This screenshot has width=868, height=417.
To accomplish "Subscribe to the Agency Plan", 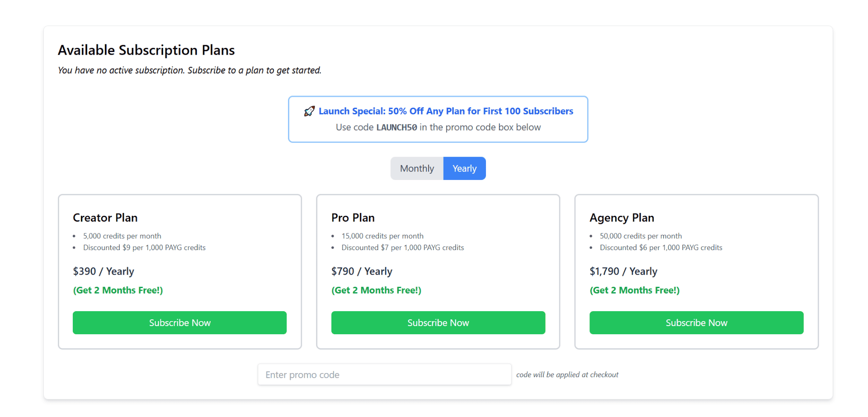I will (x=696, y=323).
